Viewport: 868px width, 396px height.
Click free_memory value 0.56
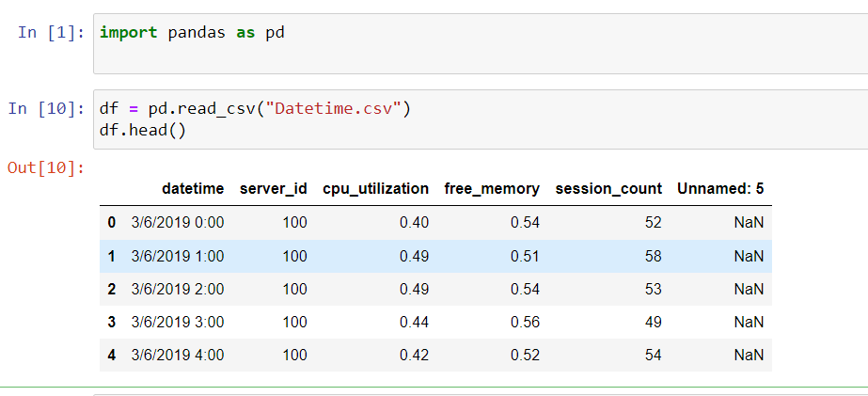[x=525, y=322]
